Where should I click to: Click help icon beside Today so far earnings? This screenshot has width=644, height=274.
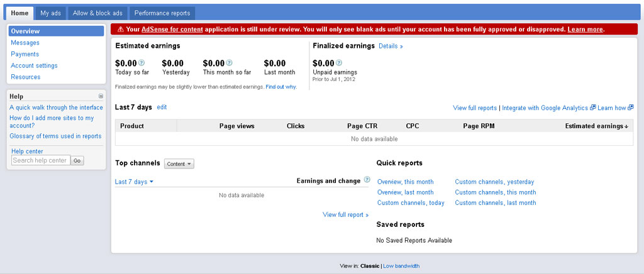pyautogui.click(x=142, y=63)
